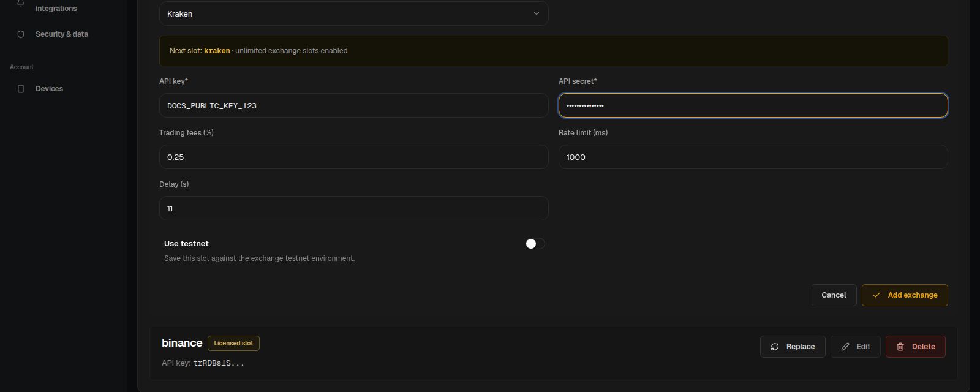Click the API key trRDBs1S... text

tap(203, 363)
